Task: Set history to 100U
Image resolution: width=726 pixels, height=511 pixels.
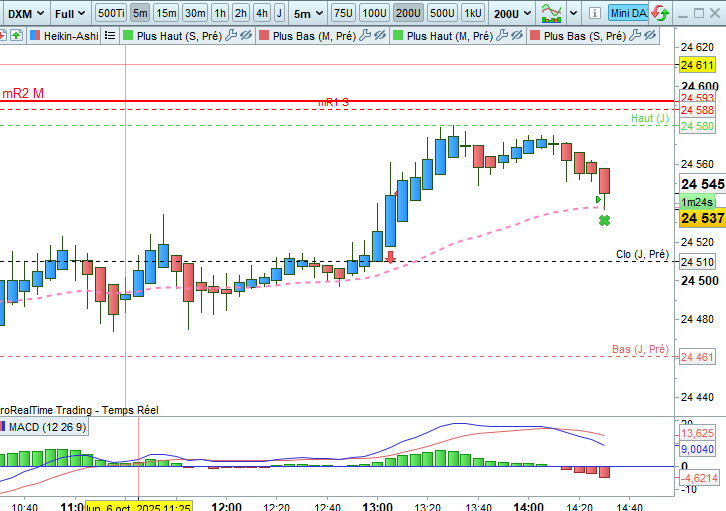Action: [374, 13]
